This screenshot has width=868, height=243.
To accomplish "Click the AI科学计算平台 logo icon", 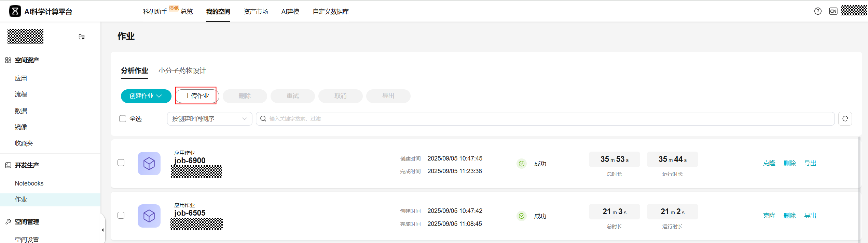I will point(15,11).
